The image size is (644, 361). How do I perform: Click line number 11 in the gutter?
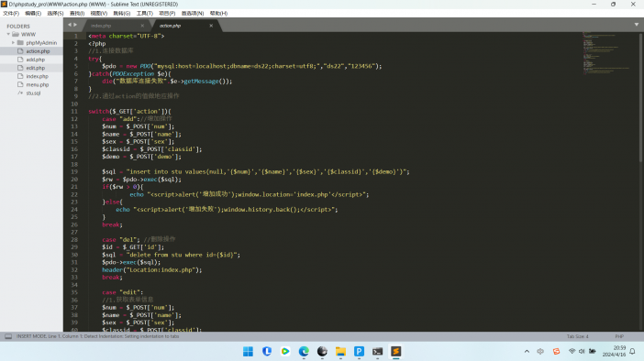74,111
